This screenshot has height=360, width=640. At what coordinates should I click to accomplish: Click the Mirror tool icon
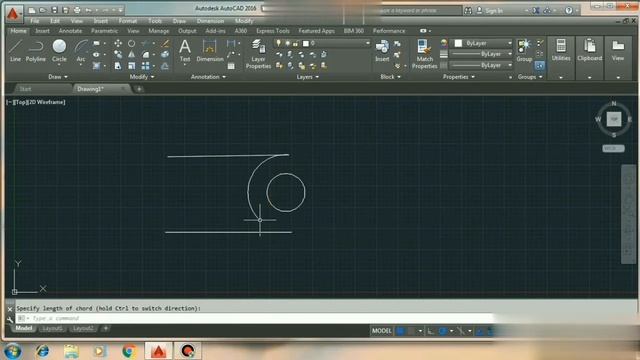pos(131,54)
